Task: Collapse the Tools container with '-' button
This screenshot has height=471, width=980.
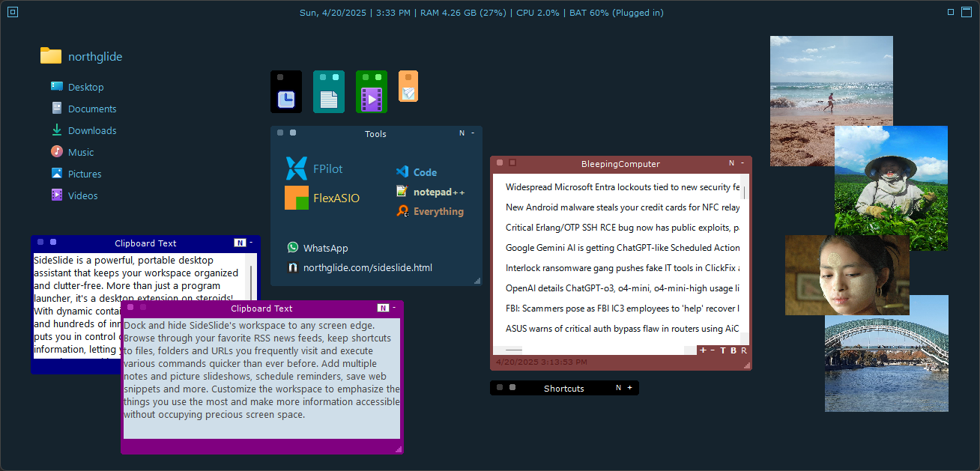Action: pos(473,133)
